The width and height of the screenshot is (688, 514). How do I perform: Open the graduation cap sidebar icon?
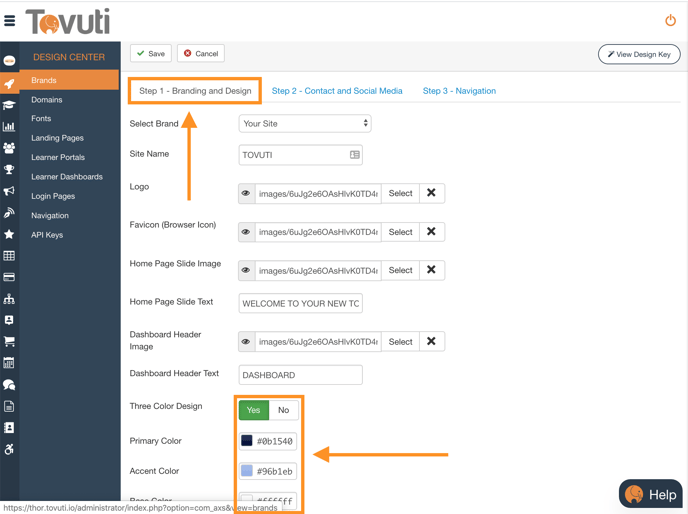point(9,105)
